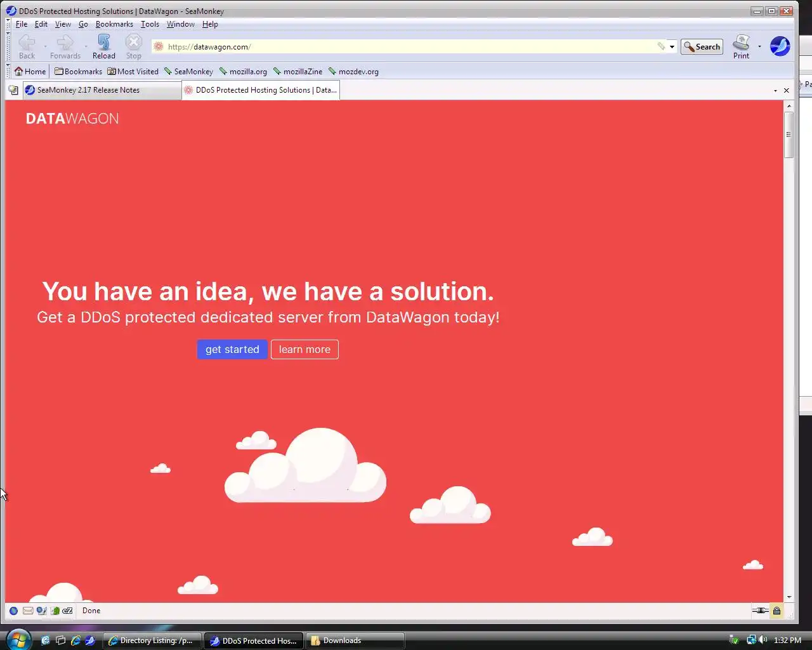Click Show Desktop in Quick Launch

45,640
